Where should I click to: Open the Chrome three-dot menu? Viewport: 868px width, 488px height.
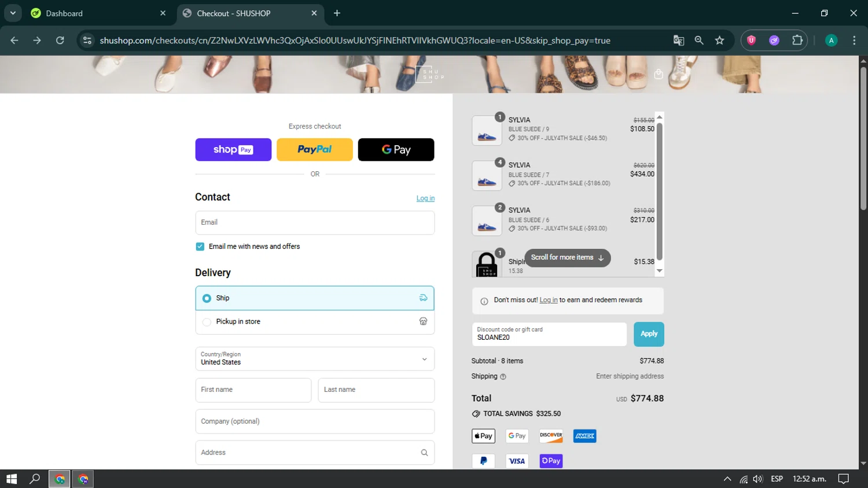(x=854, y=41)
